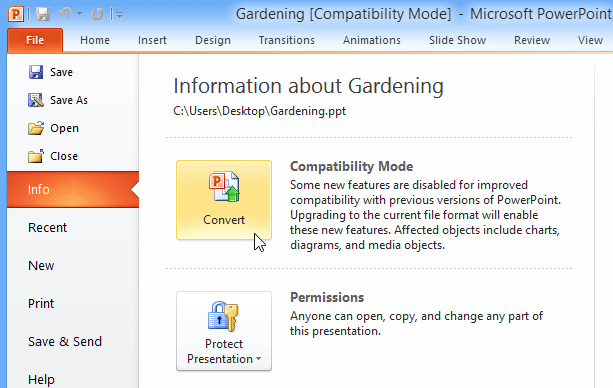The height and width of the screenshot is (388, 613).
Task: Click the PowerPoint application icon in title bar
Action: [x=16, y=14]
